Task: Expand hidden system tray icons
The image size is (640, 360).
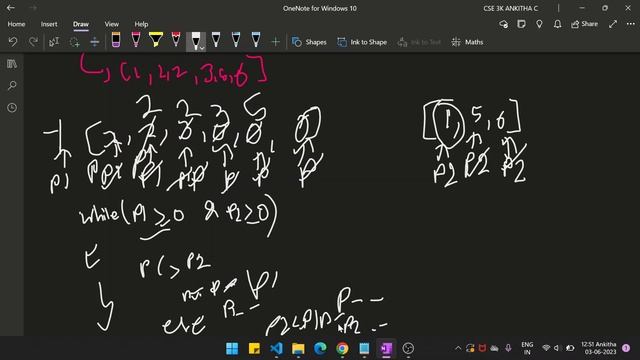Action: click(458, 348)
